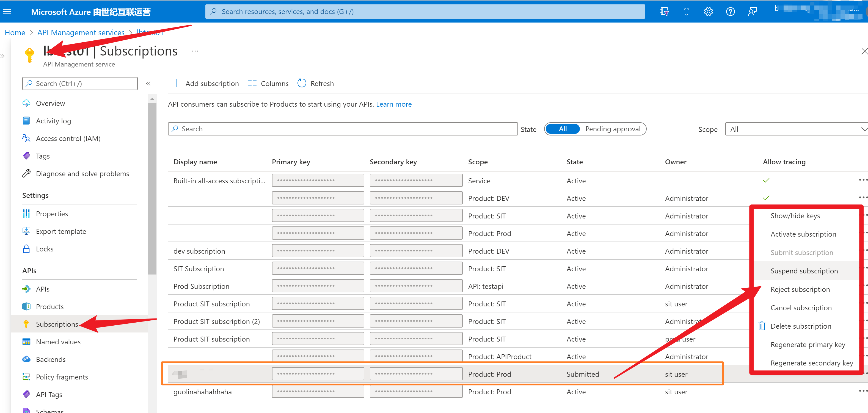Open portal settings gear icon
868x413 pixels.
coord(708,12)
